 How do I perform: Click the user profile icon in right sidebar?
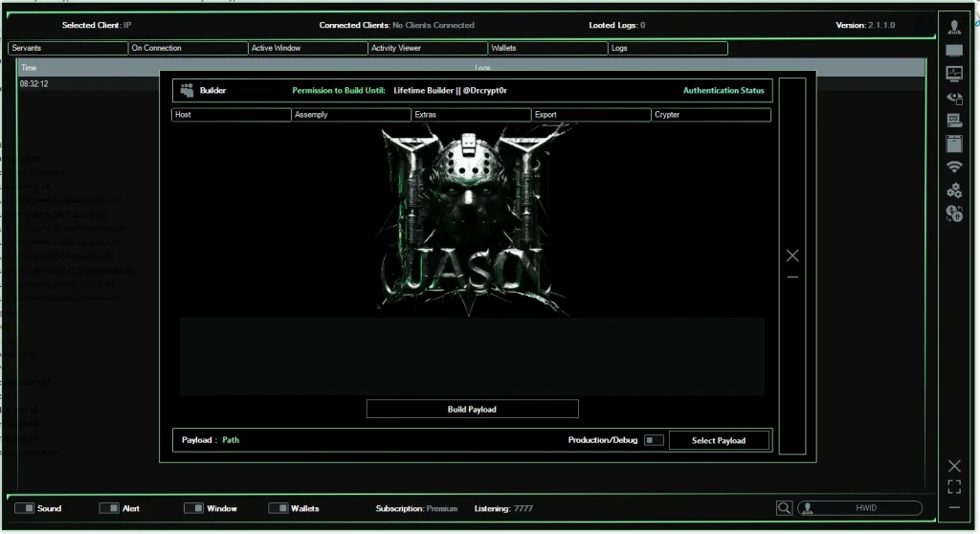[x=954, y=27]
